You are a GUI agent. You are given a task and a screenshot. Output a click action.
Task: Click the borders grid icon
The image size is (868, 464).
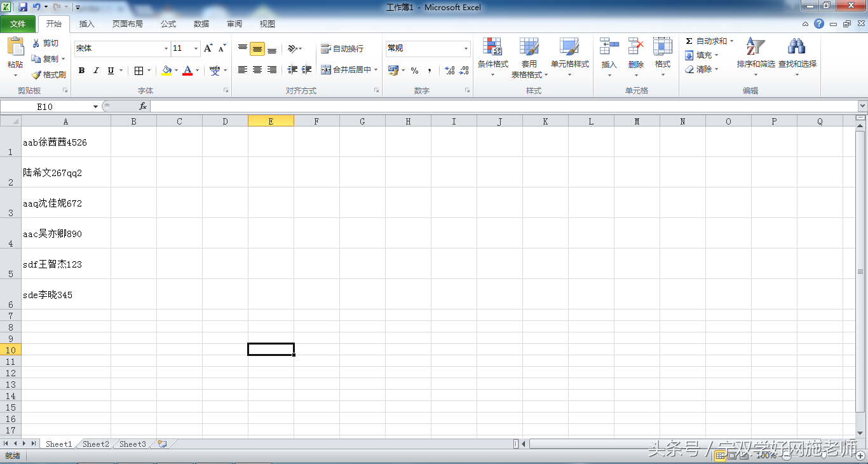(139, 71)
